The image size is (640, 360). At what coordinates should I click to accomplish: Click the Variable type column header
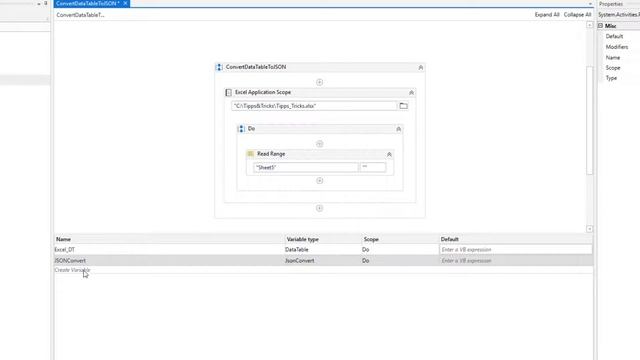pos(302,239)
